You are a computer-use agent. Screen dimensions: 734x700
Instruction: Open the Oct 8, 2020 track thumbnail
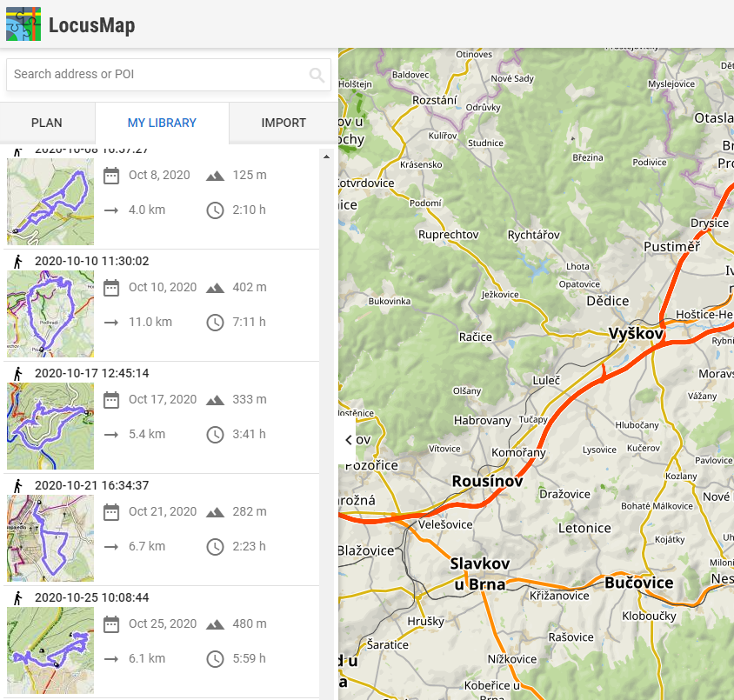(50, 202)
